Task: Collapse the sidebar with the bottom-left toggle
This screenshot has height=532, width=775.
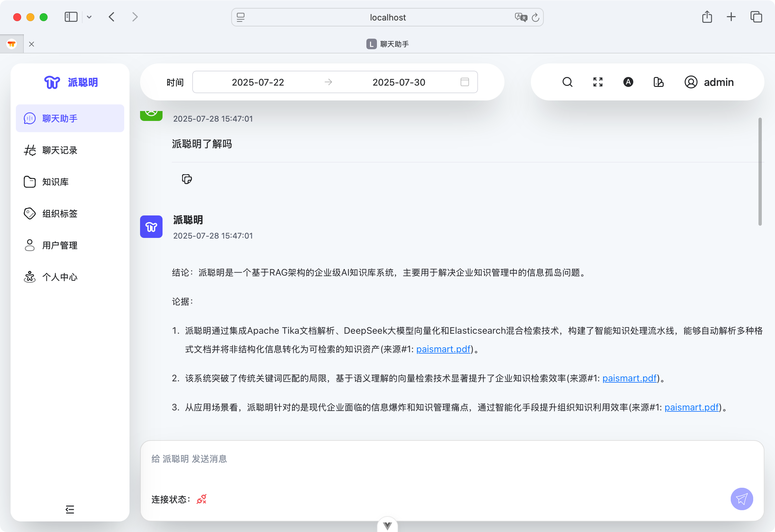Action: (x=70, y=509)
